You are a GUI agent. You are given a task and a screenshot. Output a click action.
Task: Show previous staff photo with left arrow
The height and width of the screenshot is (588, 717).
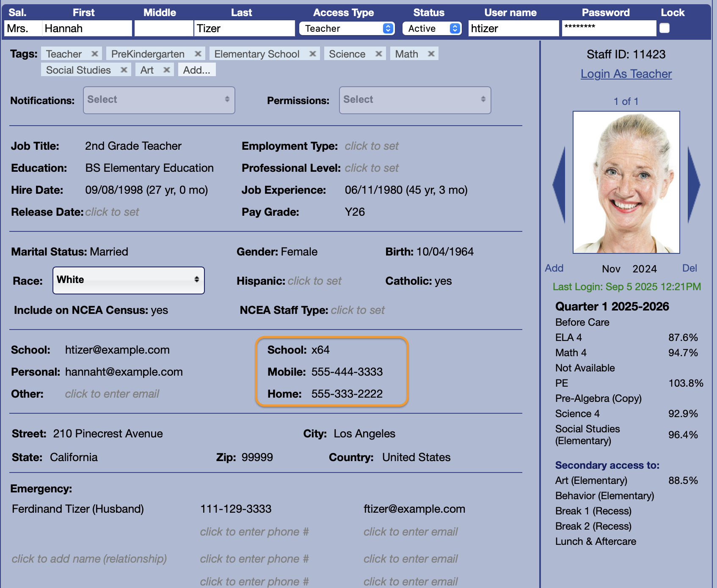click(x=560, y=184)
